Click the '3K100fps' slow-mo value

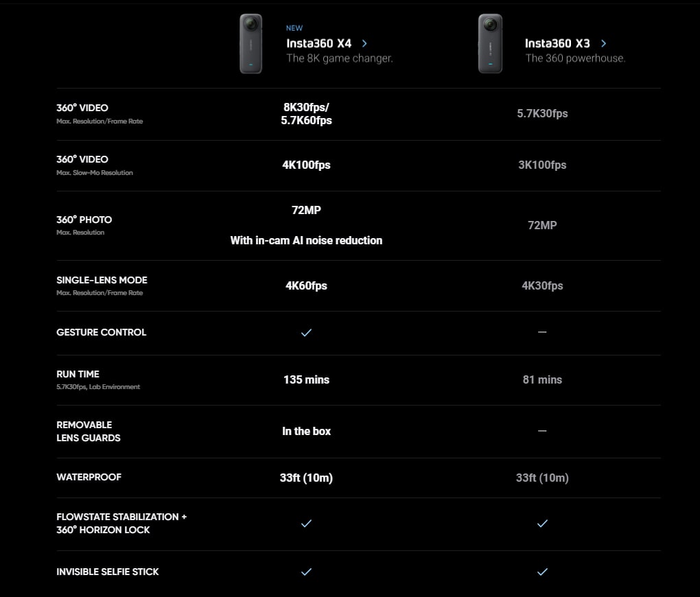coord(542,165)
